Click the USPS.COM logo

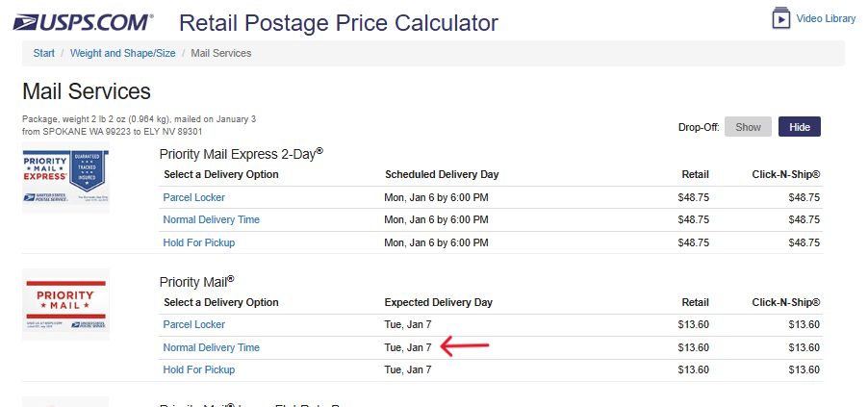coord(83,23)
